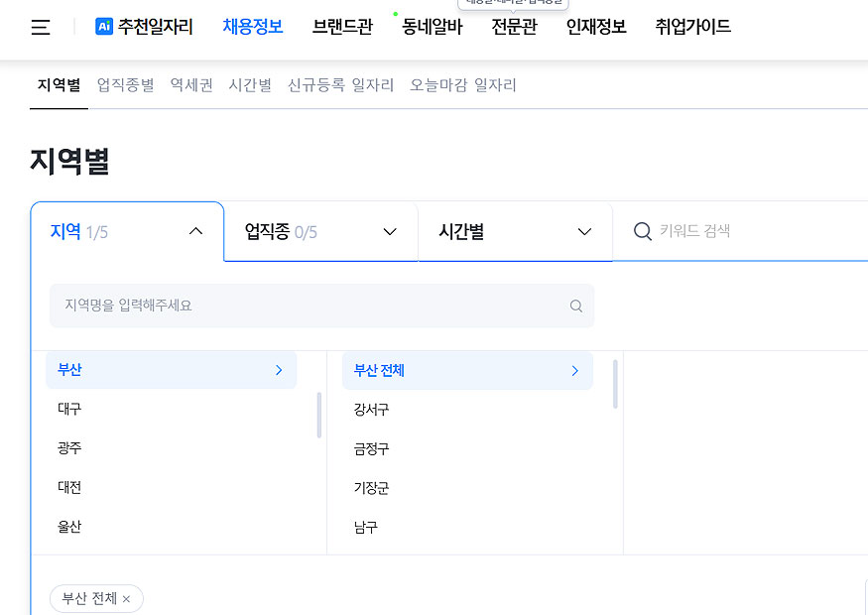
Task: Select the 지역별 sub-tab
Action: (59, 85)
